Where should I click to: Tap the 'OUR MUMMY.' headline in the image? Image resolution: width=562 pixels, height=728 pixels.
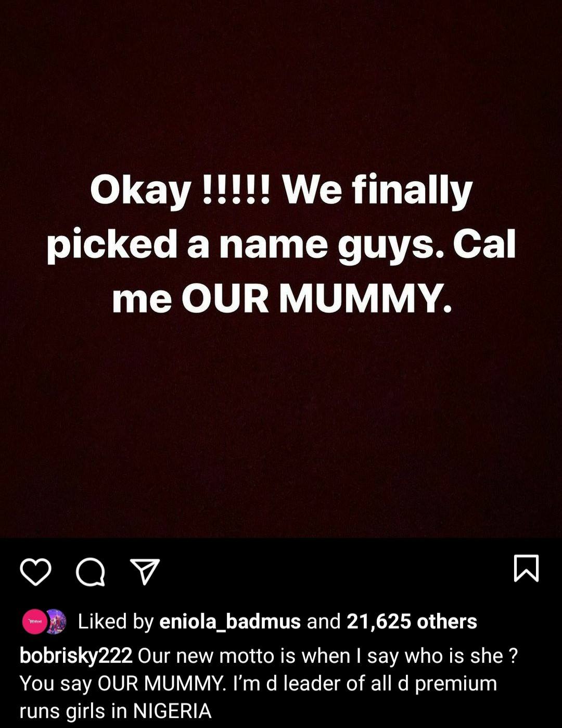coord(316,298)
